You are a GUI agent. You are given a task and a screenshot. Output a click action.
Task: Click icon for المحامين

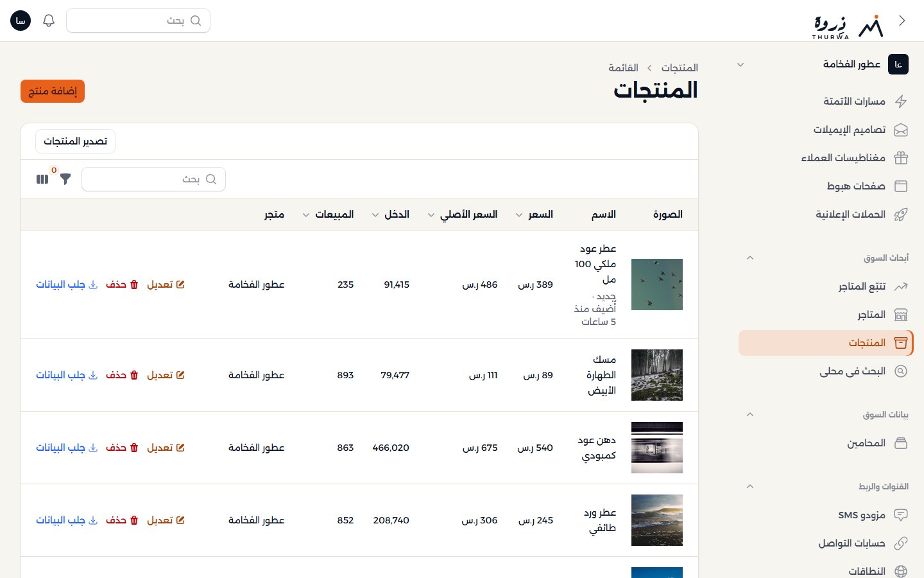pos(901,443)
